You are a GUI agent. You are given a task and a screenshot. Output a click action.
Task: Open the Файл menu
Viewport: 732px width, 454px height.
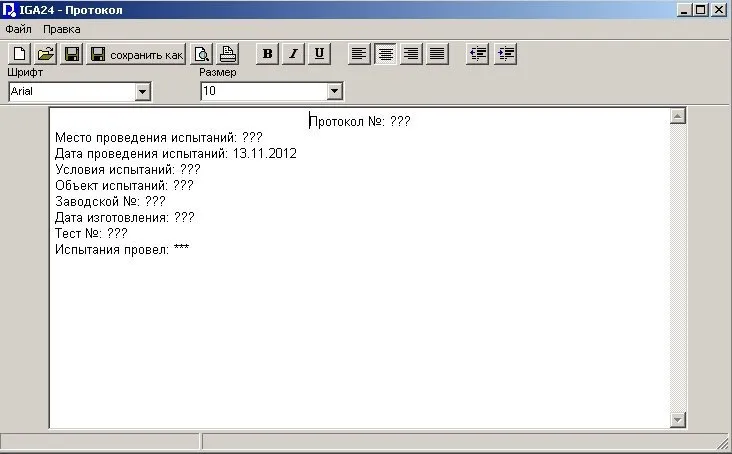18,29
